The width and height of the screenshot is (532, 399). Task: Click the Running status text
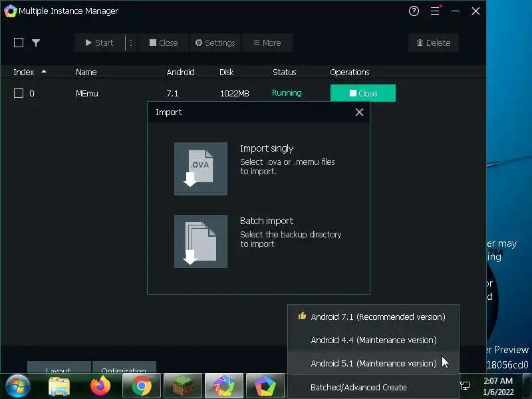(x=287, y=93)
